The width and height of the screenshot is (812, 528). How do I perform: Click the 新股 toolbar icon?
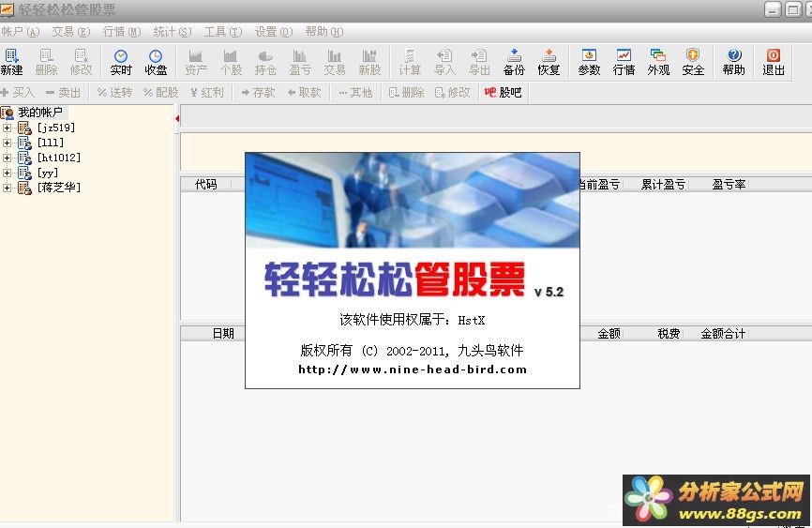(x=369, y=62)
